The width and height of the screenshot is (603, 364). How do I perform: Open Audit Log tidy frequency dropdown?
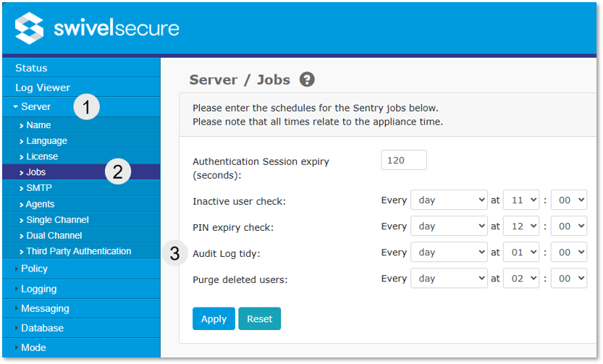click(449, 252)
